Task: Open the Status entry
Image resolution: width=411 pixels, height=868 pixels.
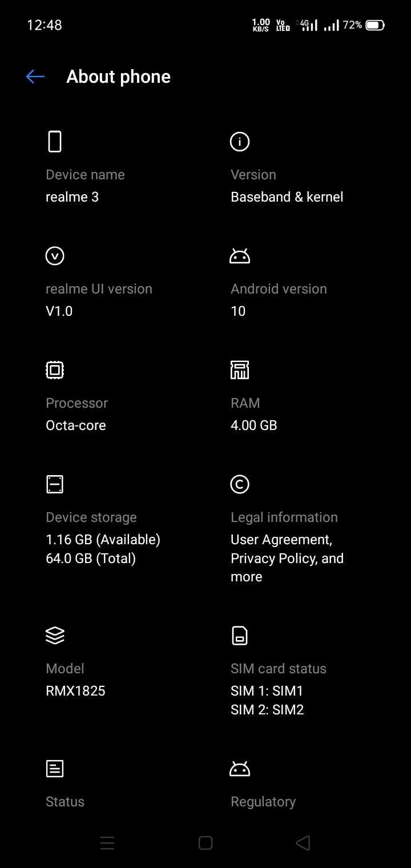Action: click(x=65, y=802)
